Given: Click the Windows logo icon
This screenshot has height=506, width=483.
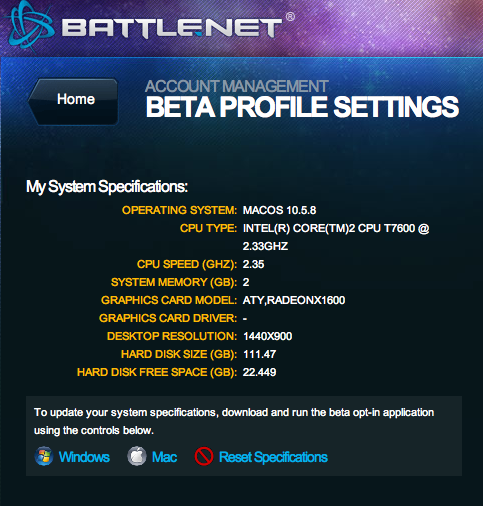Looking at the screenshot, I should 44,456.
